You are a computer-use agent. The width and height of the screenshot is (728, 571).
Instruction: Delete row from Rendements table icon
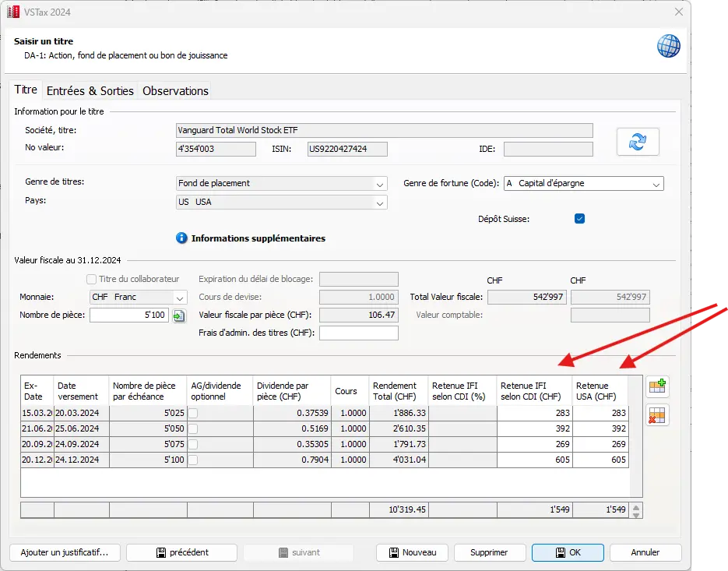(x=656, y=416)
